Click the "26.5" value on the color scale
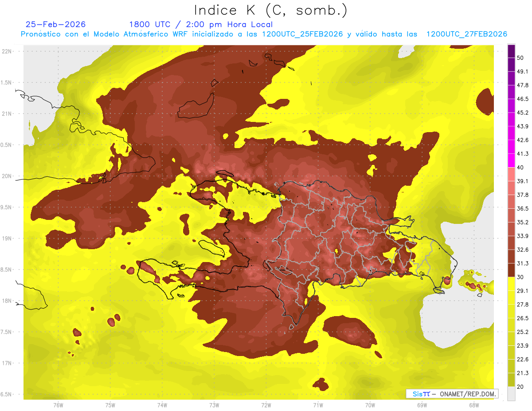Image resolution: width=532 pixels, height=411 pixels. pyautogui.click(x=523, y=318)
